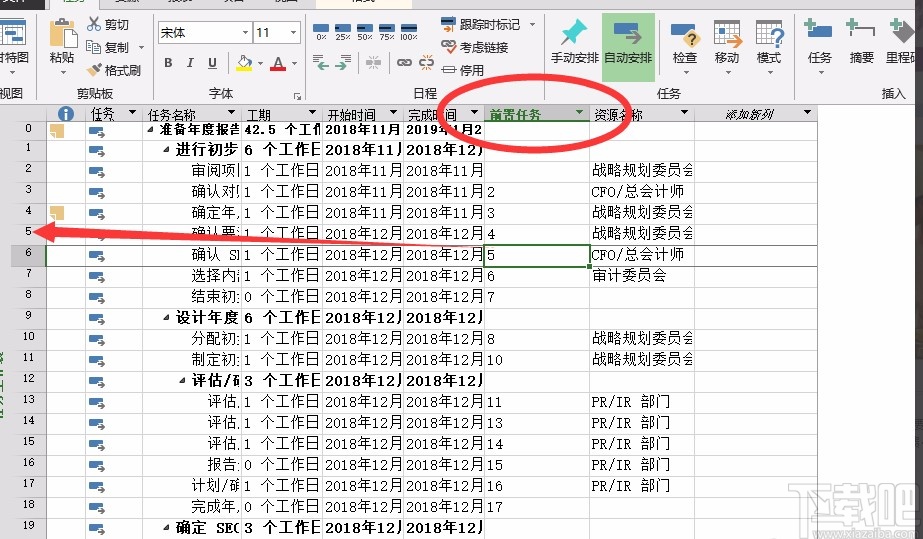
Task: Open the fill color picker arrow
Action: pyautogui.click(x=260, y=63)
